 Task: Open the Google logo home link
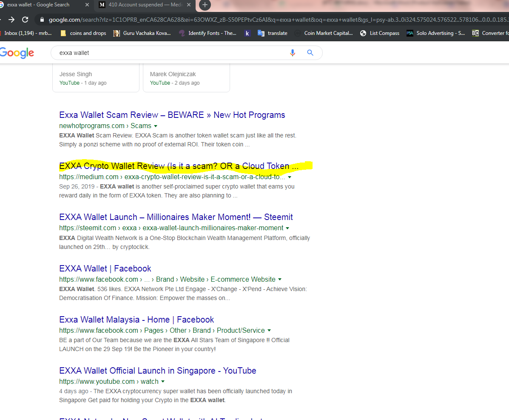pyautogui.click(x=17, y=53)
